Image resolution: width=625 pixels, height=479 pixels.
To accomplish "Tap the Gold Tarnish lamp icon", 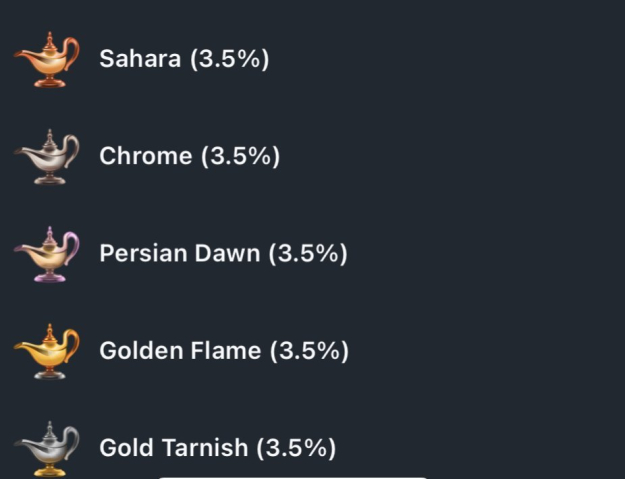I will tap(46, 448).
